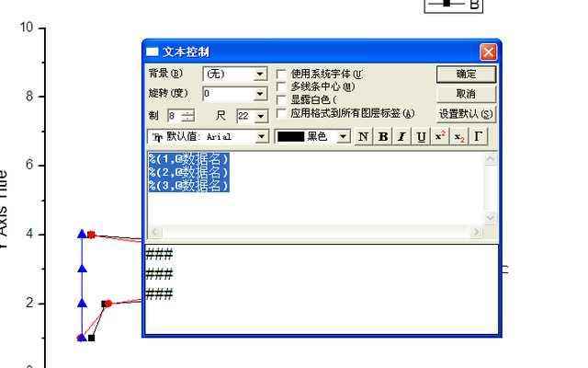Click the Y axis label 8
Image resolution: width=588 pixels, height=368 pixels.
pos(29,97)
